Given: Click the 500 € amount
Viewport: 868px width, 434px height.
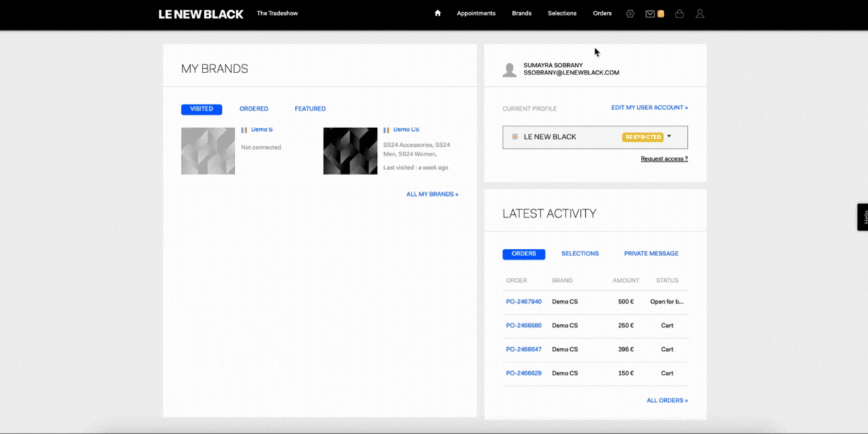Looking at the screenshot, I should tap(626, 302).
